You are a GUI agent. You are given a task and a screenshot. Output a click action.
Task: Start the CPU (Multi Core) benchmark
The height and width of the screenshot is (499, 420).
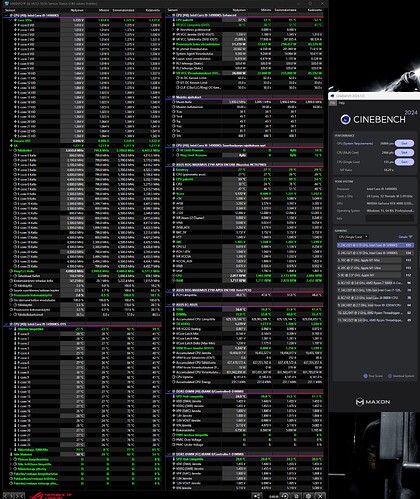[x=404, y=153]
